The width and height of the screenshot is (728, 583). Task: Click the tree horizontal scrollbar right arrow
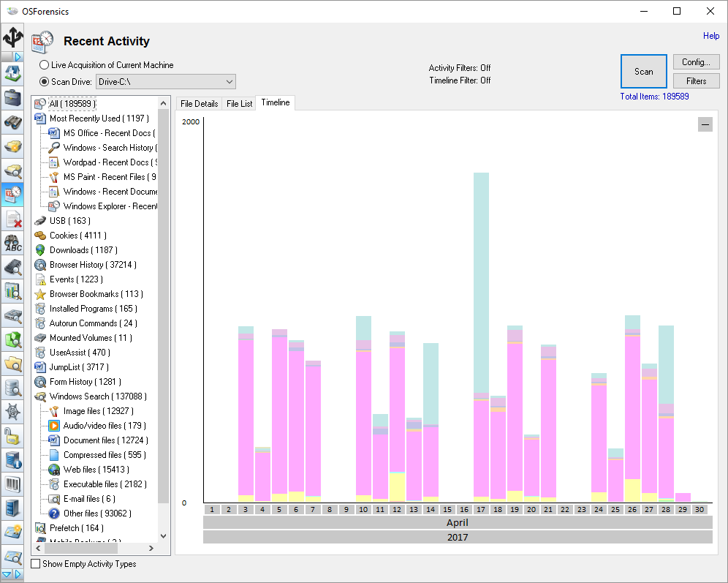pyautogui.click(x=151, y=548)
